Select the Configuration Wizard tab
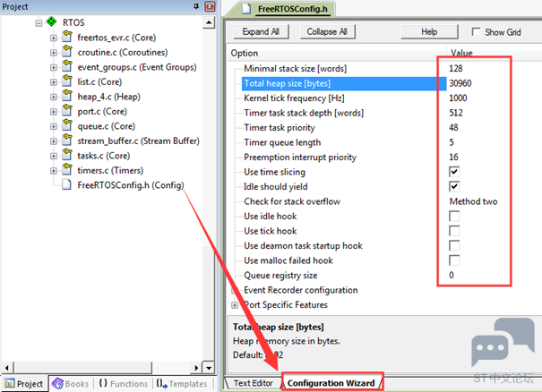 pos(331,383)
